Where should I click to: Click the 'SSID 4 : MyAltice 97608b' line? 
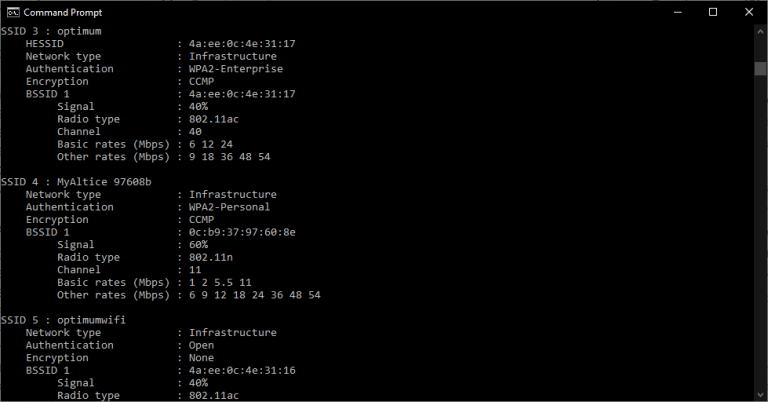coord(77,182)
